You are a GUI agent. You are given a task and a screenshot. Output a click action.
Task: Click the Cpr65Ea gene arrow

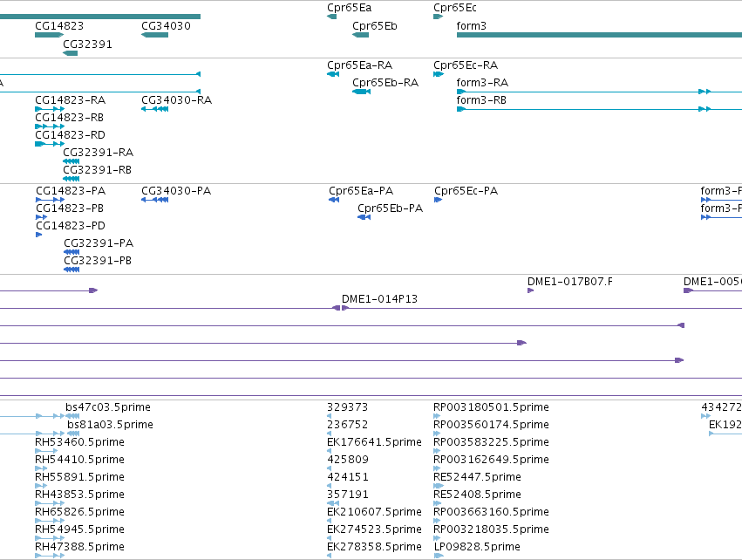point(331,17)
